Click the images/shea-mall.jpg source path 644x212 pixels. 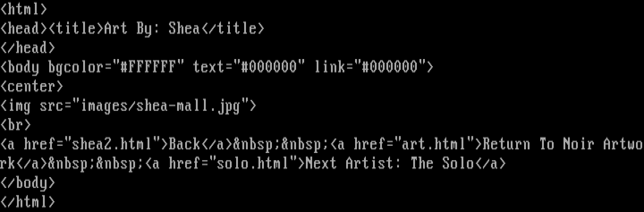(x=161, y=105)
